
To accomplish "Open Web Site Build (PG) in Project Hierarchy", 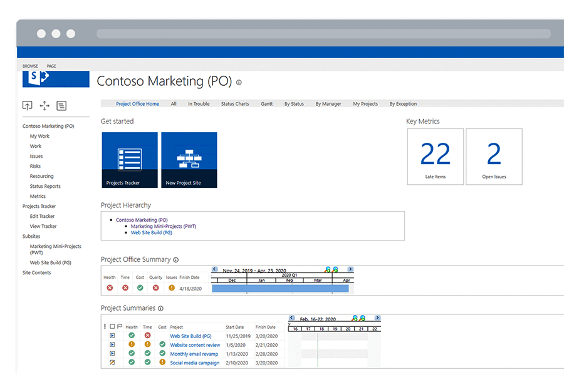I will (152, 233).
